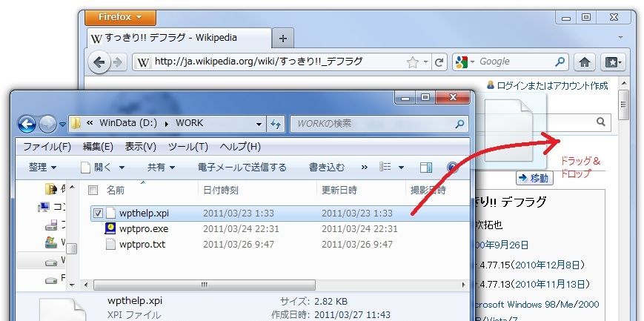
Task: Open new tab with plus button
Action: pyautogui.click(x=283, y=39)
